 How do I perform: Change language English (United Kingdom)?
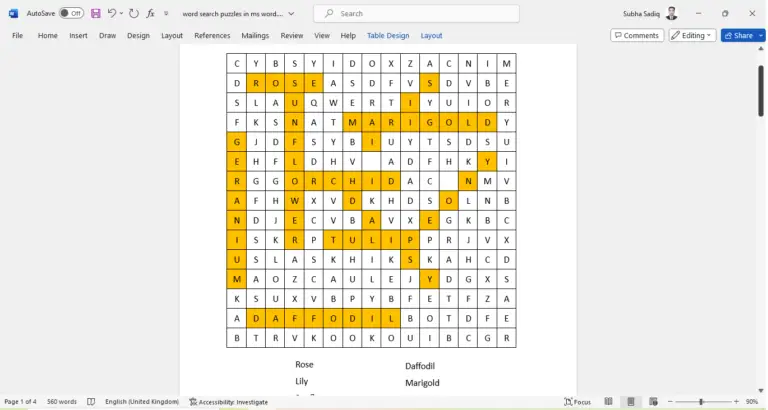pos(142,402)
